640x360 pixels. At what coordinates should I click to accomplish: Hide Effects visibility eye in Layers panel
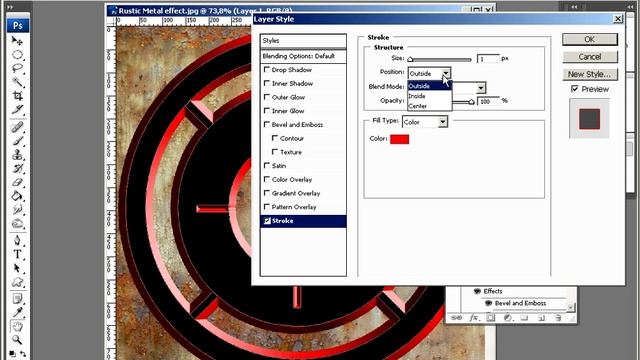477,291
